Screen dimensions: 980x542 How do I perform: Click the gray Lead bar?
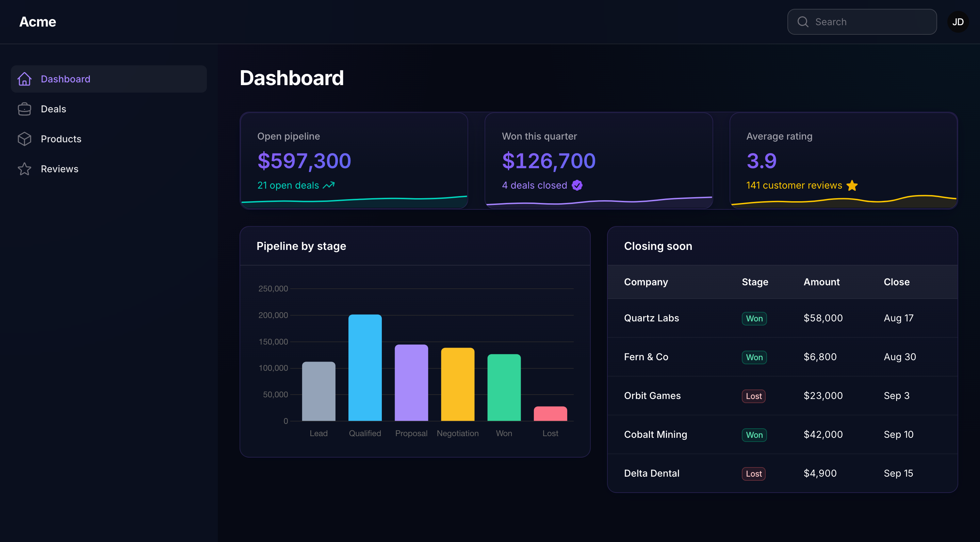pos(318,391)
